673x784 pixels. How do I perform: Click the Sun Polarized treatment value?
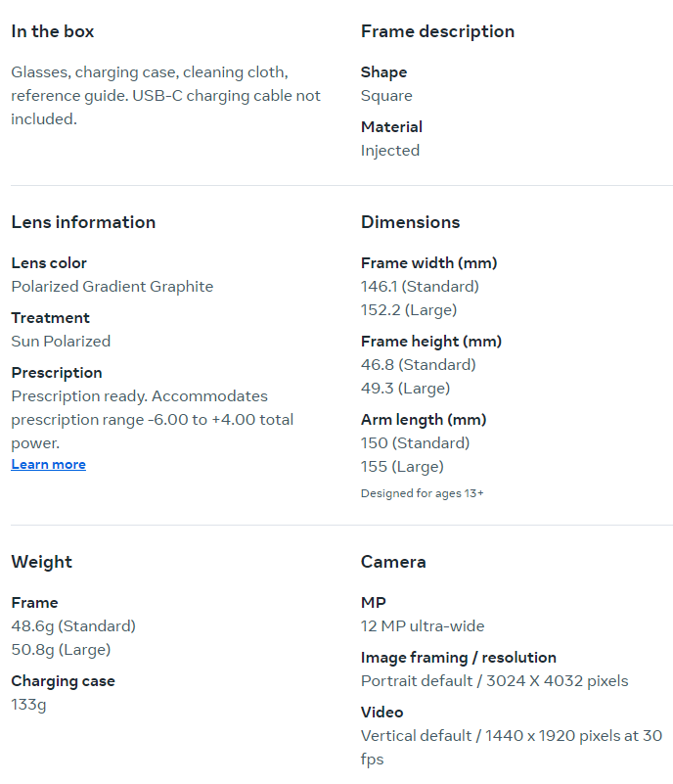(x=61, y=342)
